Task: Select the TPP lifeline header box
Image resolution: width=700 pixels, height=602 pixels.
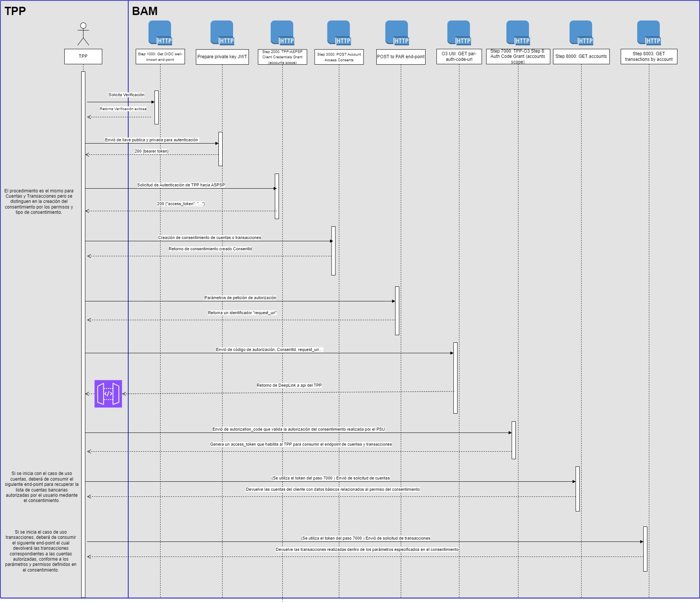Action: [83, 56]
